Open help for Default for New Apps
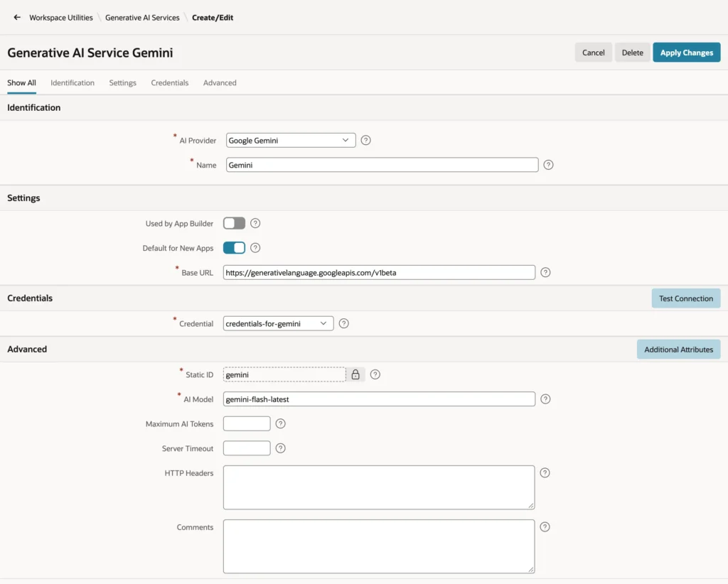Screen dimensions: 728x584 (x=255, y=248)
